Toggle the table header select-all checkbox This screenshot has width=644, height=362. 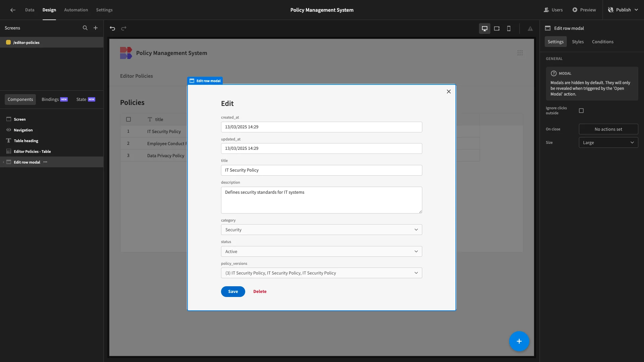click(x=128, y=119)
